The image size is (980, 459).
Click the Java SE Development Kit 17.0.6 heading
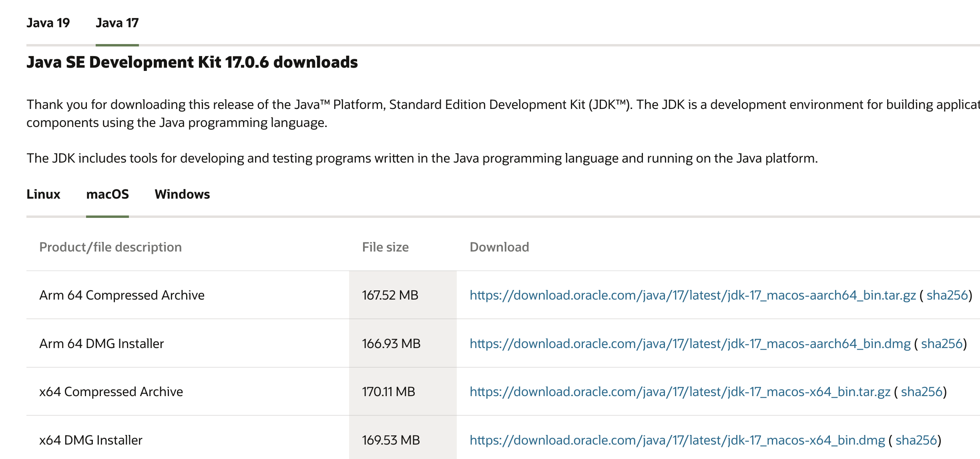click(192, 62)
